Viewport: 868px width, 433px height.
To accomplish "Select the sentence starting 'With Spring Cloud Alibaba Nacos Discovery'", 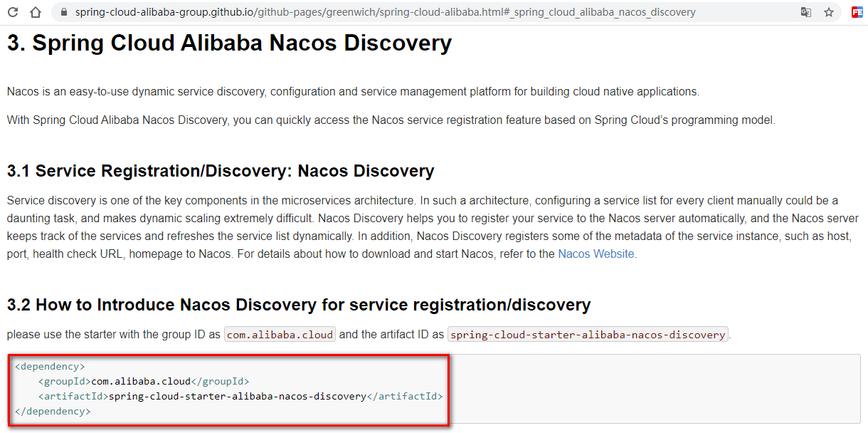I will pyautogui.click(x=391, y=120).
